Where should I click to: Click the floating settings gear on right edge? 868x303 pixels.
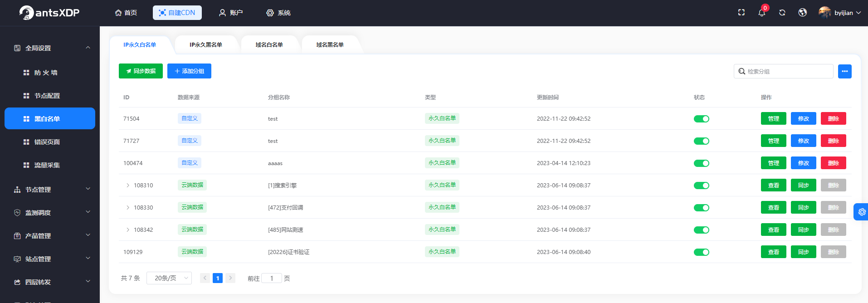(862, 212)
